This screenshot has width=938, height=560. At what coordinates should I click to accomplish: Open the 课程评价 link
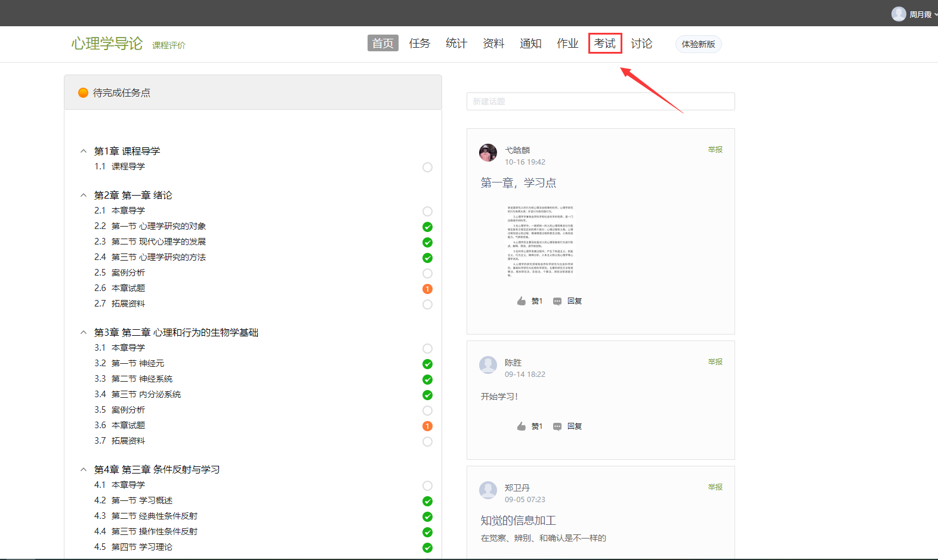click(169, 45)
